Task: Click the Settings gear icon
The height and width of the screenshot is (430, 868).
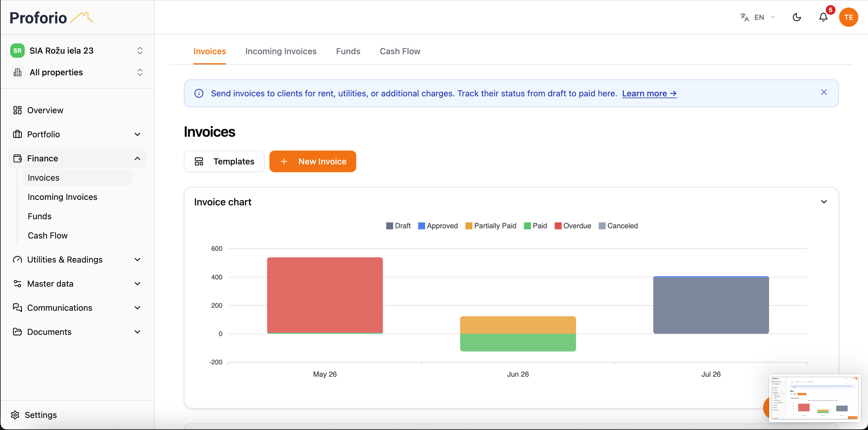Action: 15,415
